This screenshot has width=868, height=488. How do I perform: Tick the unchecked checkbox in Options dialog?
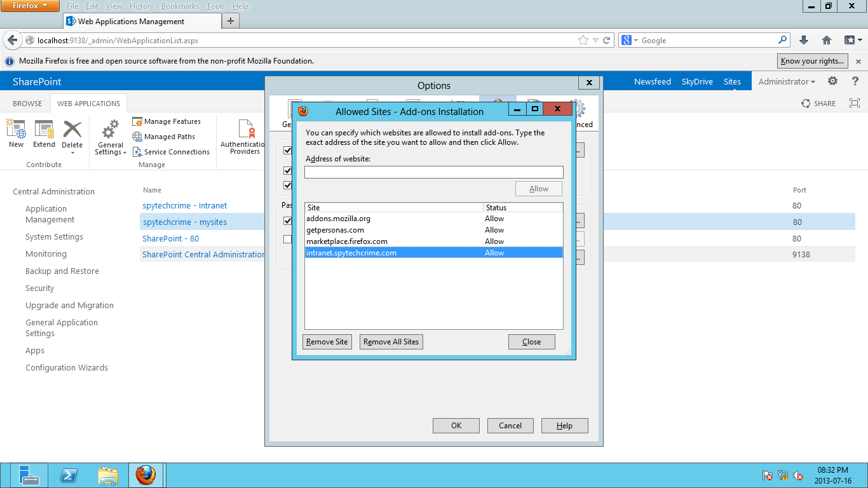click(x=287, y=239)
